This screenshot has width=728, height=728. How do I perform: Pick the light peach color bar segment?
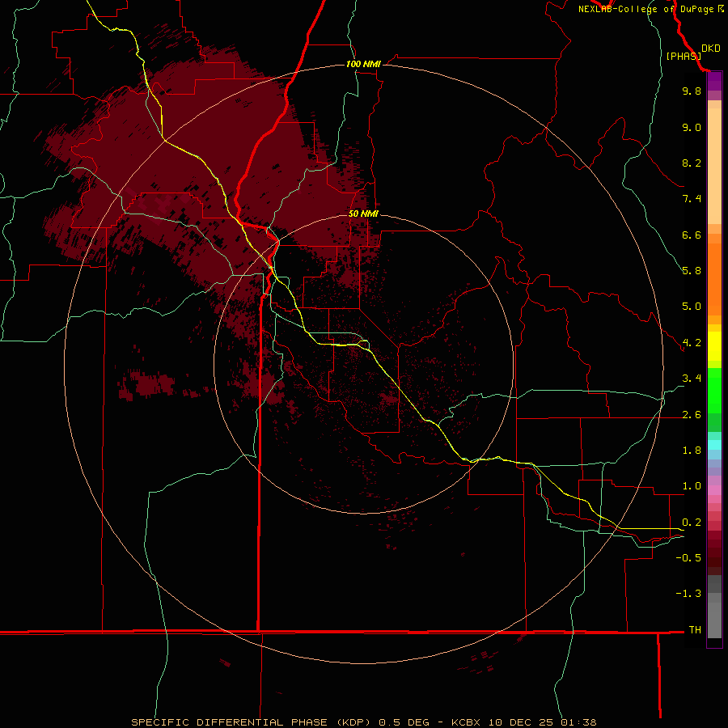(x=714, y=166)
